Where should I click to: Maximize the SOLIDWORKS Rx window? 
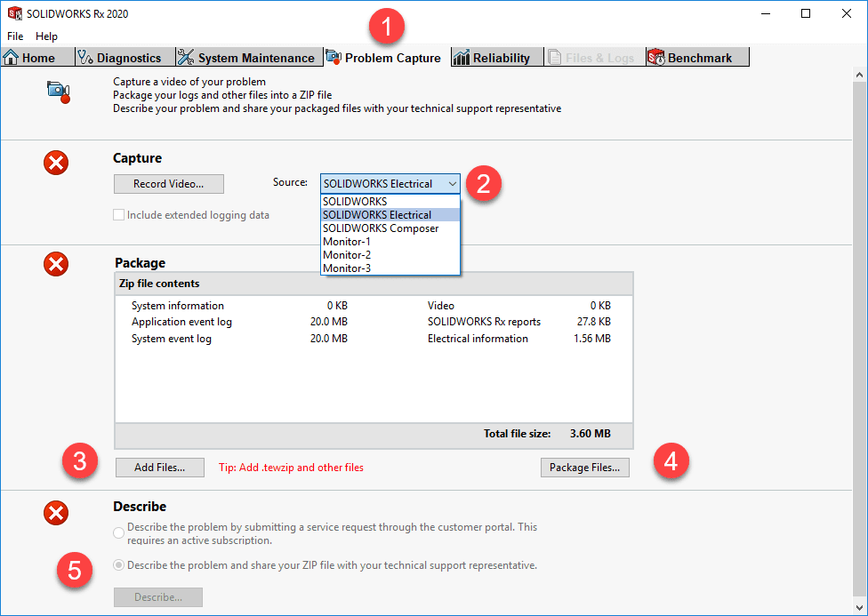tap(806, 13)
